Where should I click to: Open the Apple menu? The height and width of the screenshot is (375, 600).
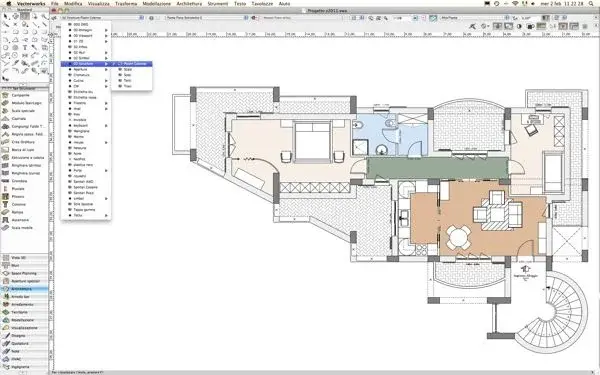tap(8, 3)
